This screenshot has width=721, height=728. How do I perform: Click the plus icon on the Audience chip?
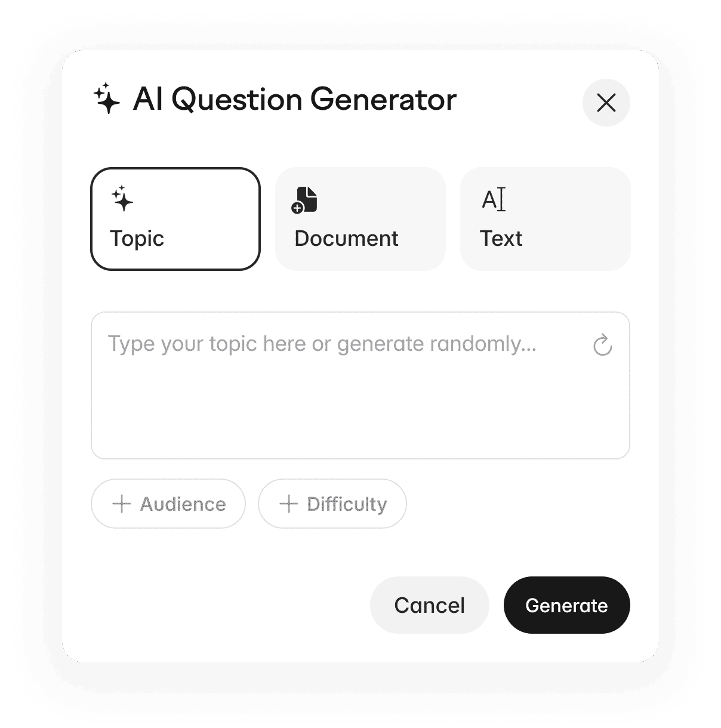(121, 504)
